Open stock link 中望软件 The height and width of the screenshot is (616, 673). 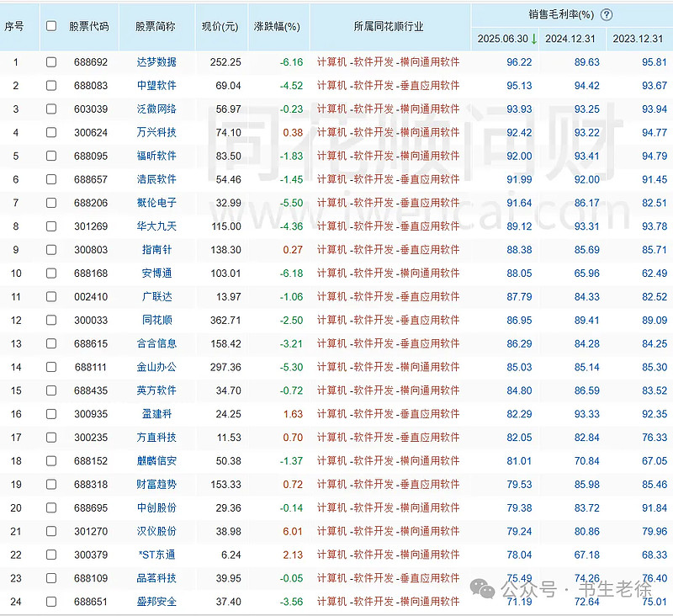156,86
